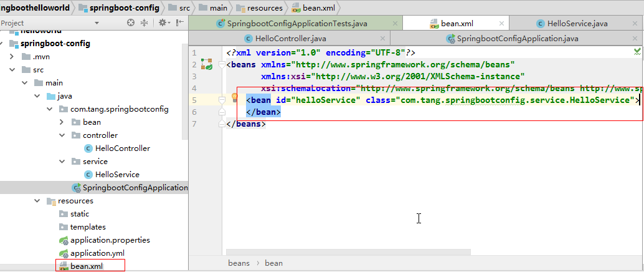
Task: Collapse the controller package
Action: click(x=62, y=135)
